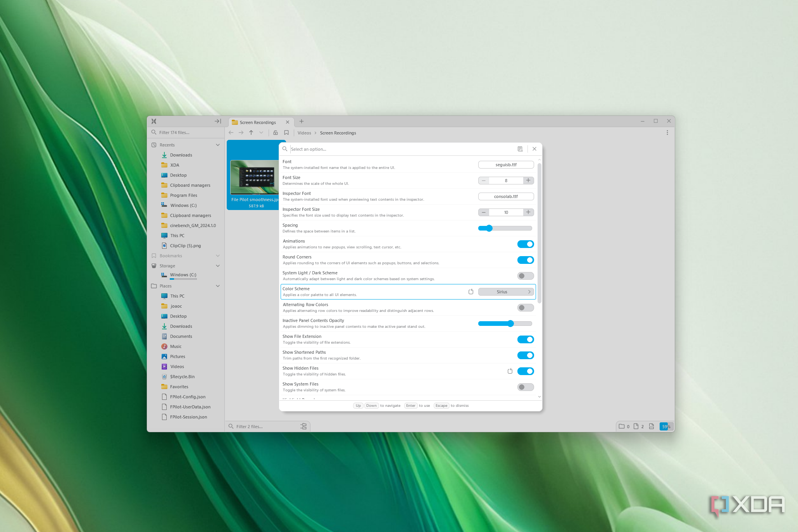
Task: Click the consolab.ttf inspector font field
Action: [x=506, y=196]
